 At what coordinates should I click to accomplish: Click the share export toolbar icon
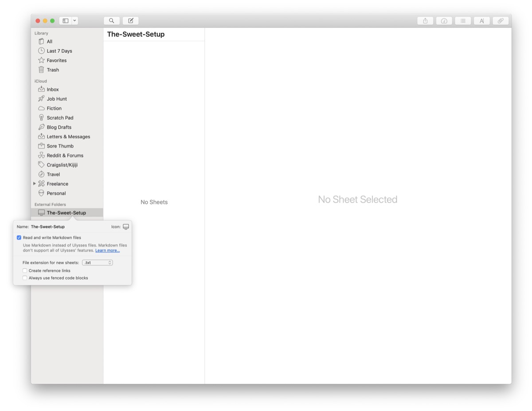[425, 21]
